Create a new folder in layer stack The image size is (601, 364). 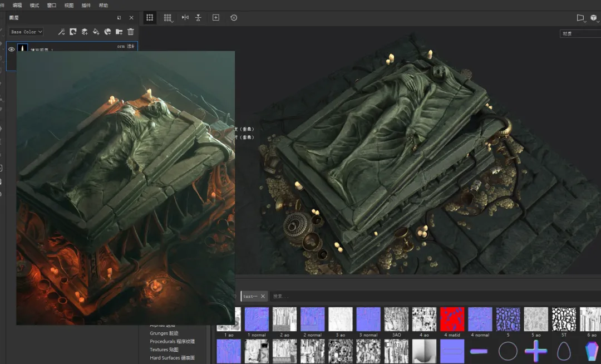point(119,32)
